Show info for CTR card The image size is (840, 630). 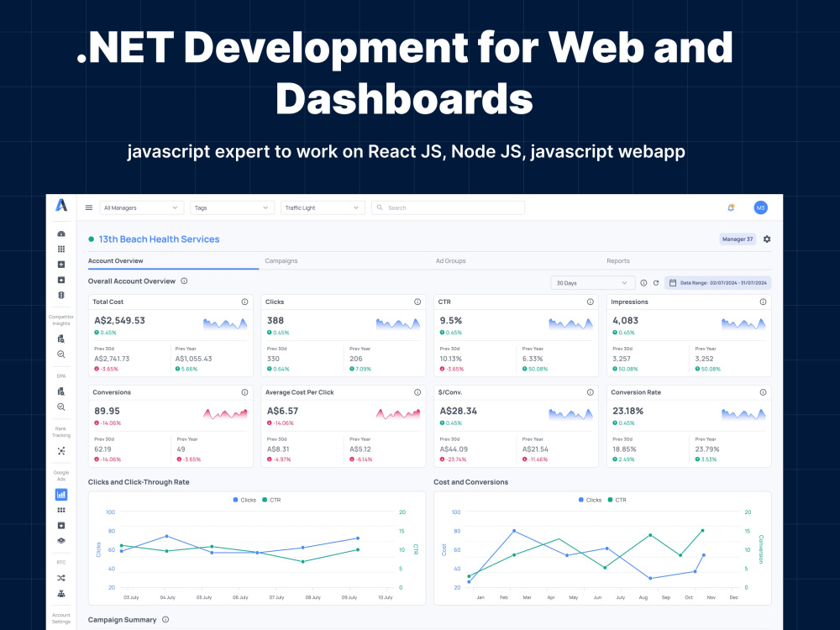coord(591,302)
